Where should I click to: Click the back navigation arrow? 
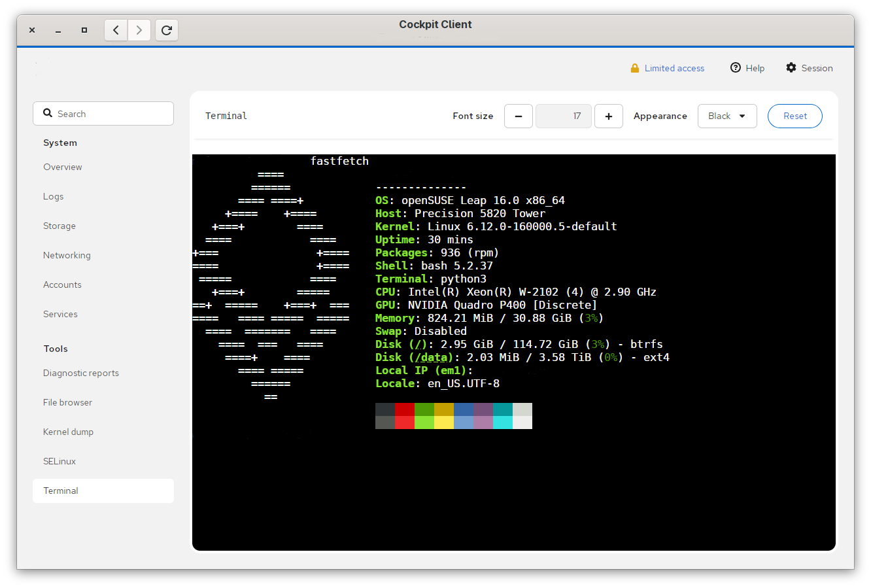point(116,30)
